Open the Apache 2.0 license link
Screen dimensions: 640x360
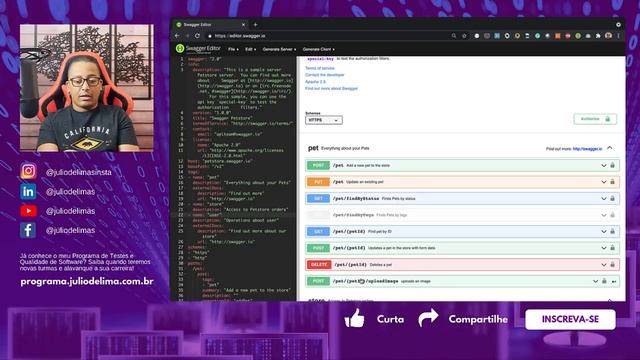315,82
